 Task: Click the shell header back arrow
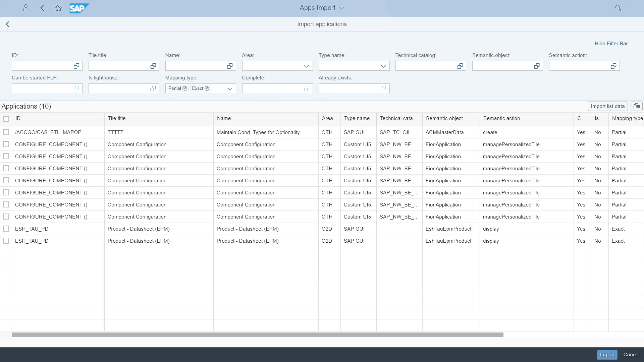click(x=42, y=8)
